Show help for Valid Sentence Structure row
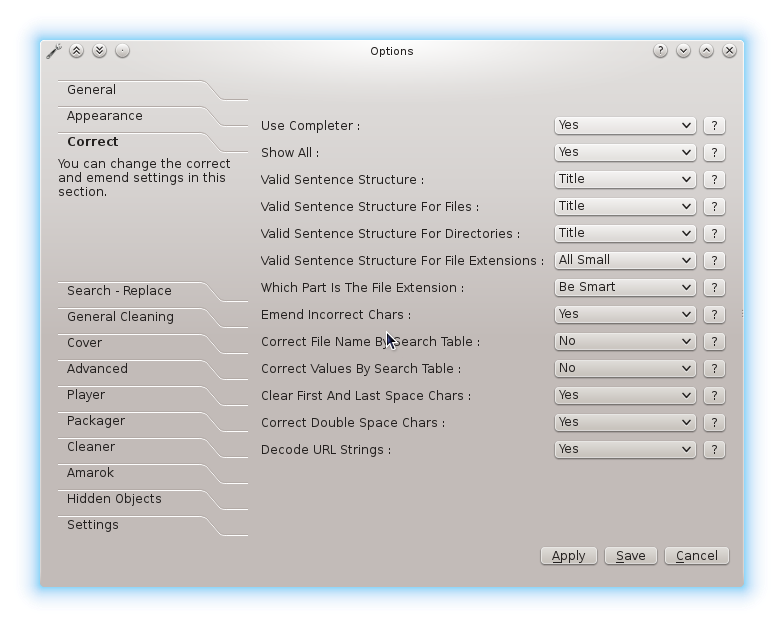Viewport: 784px width, 627px height. pyautogui.click(x=714, y=180)
